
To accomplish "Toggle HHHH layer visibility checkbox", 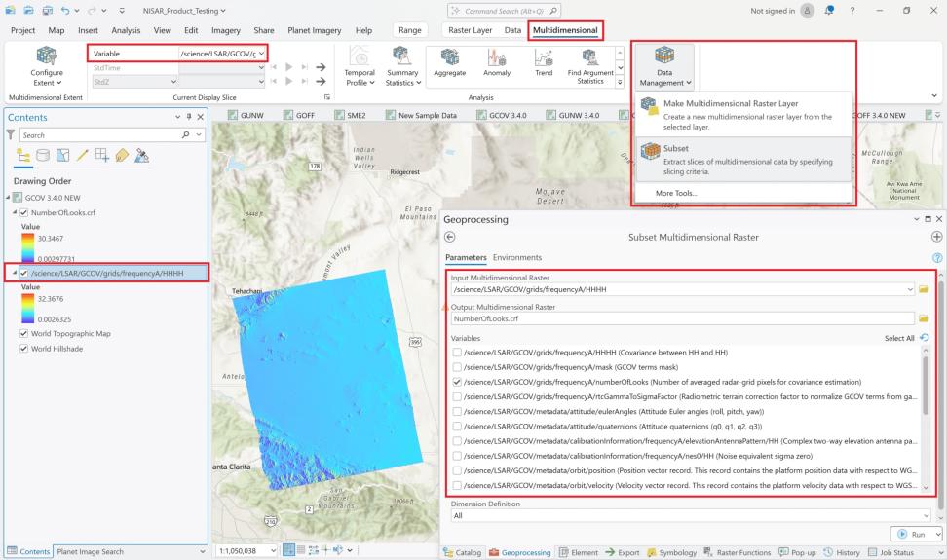I will (x=24, y=273).
